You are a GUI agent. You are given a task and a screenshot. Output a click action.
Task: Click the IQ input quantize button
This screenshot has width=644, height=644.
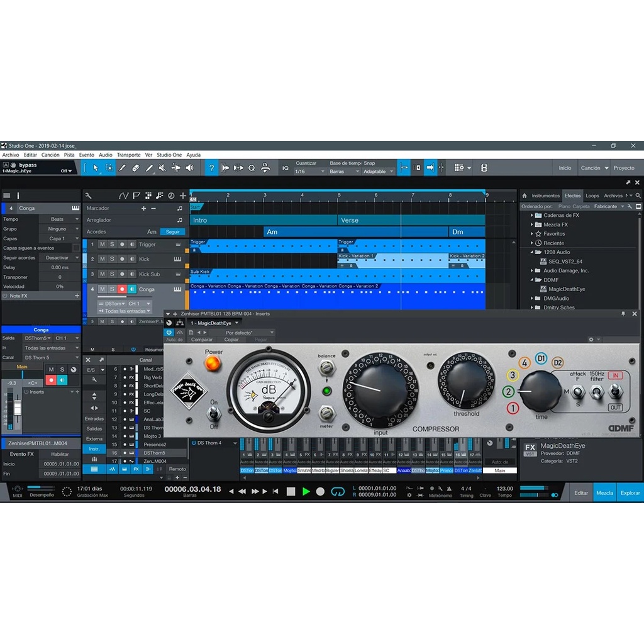pyautogui.click(x=286, y=168)
